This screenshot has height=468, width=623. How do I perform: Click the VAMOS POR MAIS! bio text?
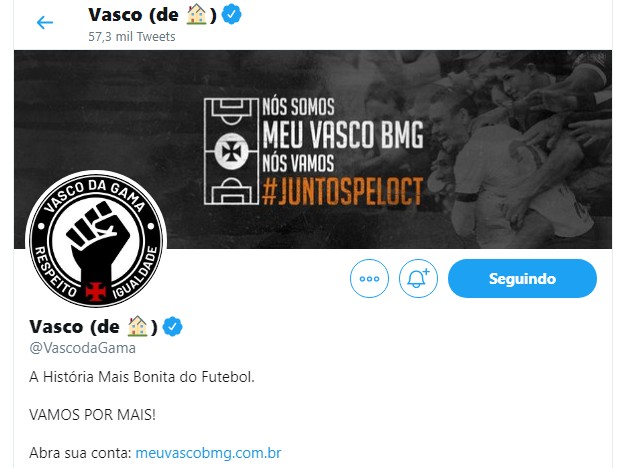(x=92, y=415)
